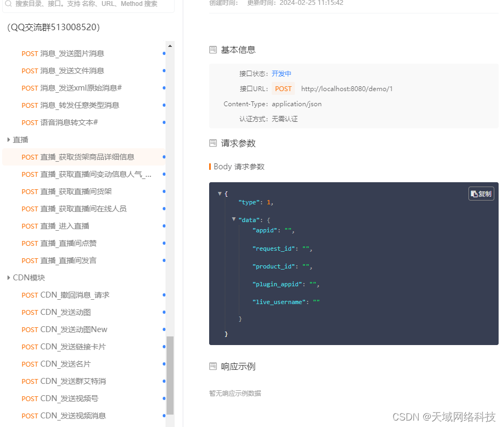The width and height of the screenshot is (504, 427).
Task: Expand the CDN模块 section
Action: [x=9, y=277]
